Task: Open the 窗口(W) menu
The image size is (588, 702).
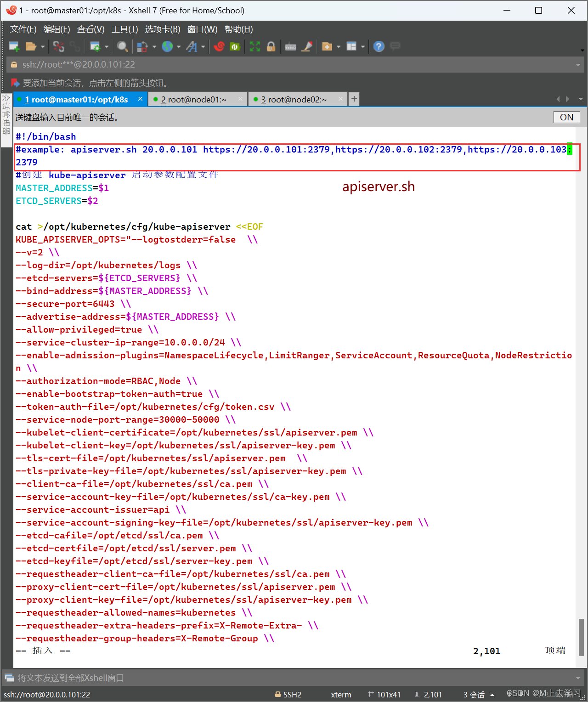Action: pos(203,29)
